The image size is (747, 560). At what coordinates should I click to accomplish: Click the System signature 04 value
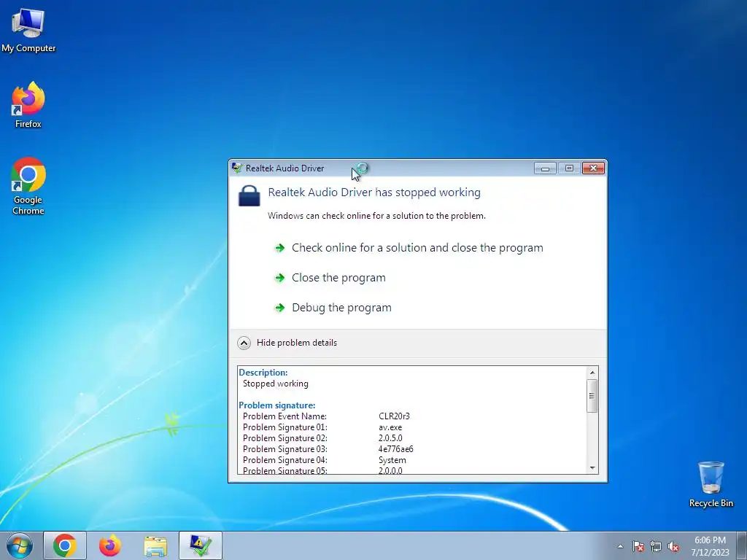(x=392, y=460)
